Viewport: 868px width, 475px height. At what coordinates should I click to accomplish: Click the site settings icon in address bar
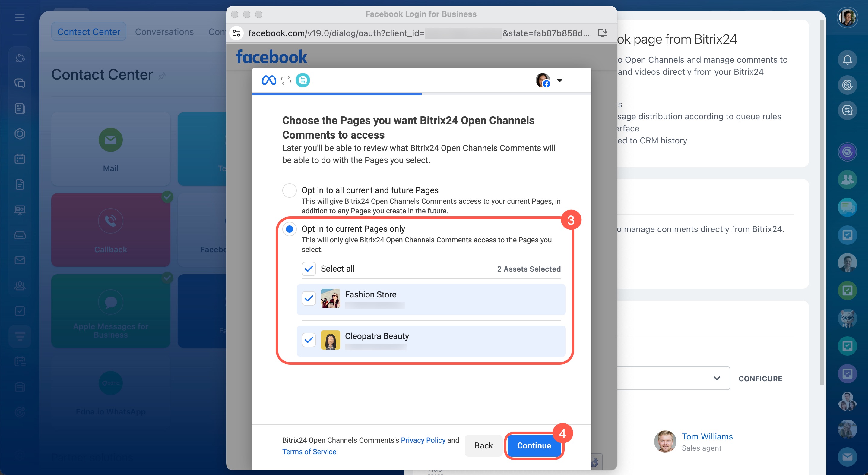click(x=236, y=33)
